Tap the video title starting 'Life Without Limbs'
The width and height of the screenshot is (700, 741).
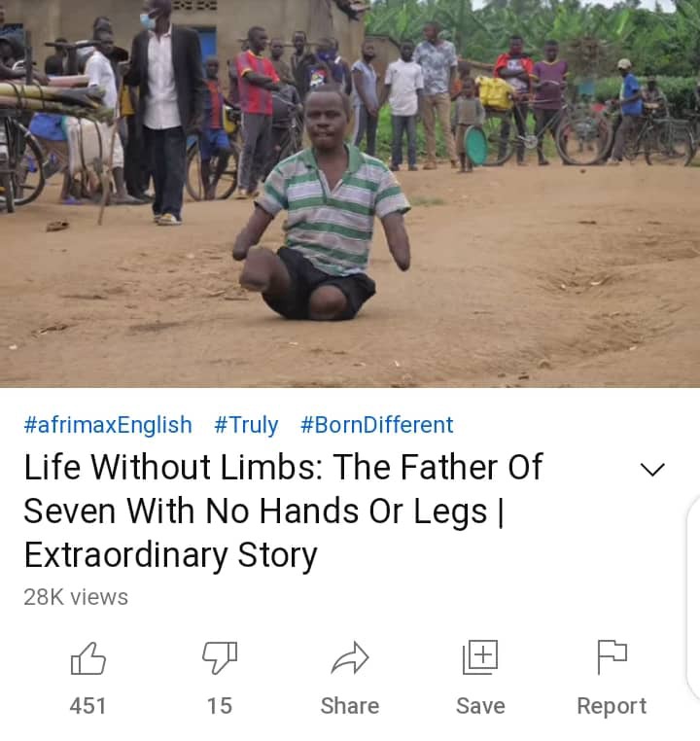pyautogui.click(x=283, y=511)
